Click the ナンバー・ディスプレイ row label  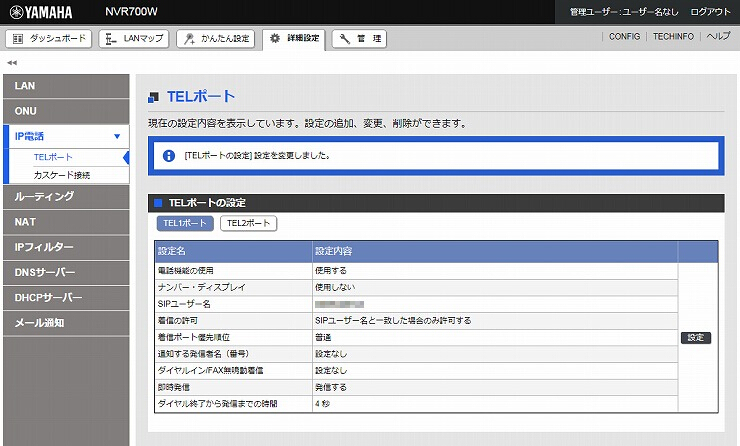click(202, 287)
